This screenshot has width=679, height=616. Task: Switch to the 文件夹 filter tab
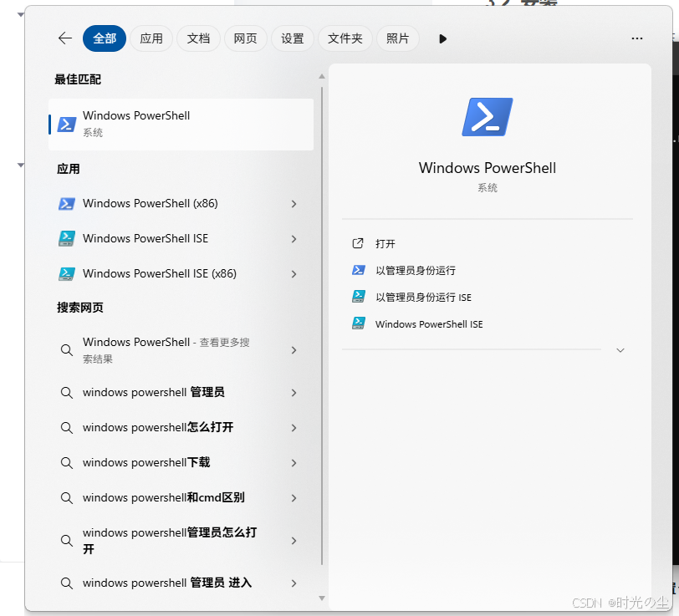coord(345,38)
